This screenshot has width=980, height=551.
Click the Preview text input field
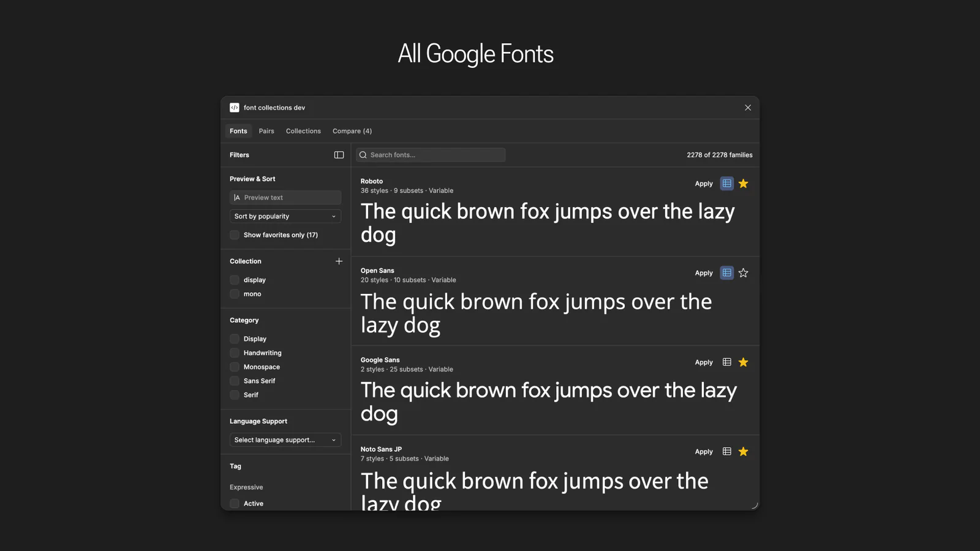[x=285, y=198]
